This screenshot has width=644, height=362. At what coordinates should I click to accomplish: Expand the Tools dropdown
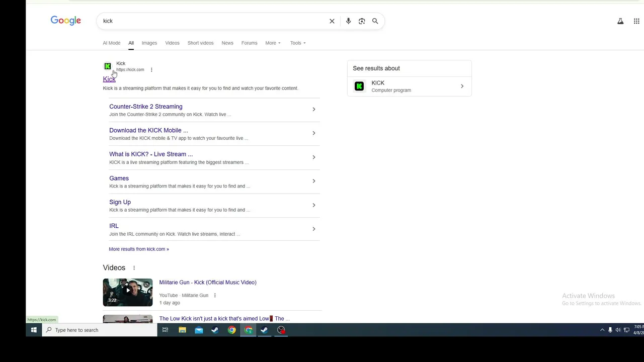(298, 43)
